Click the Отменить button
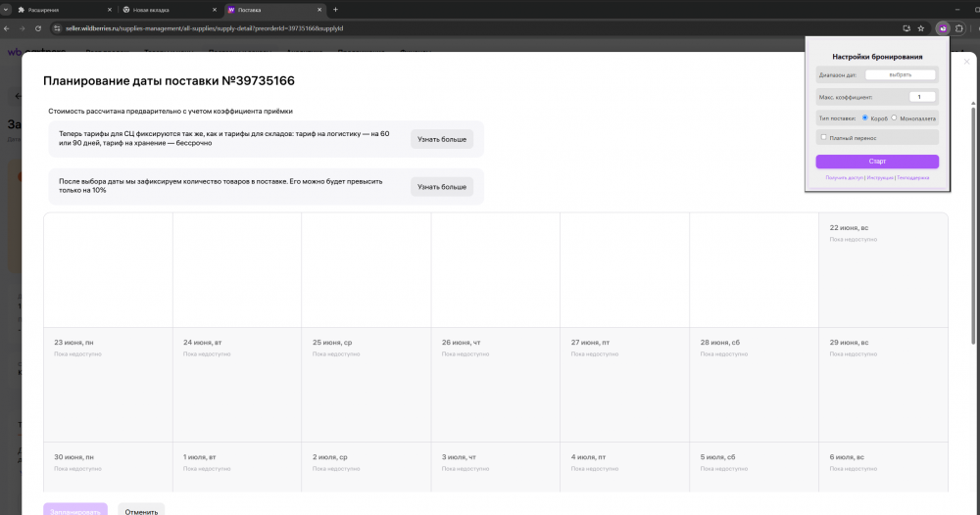This screenshot has height=515, width=980. coord(141,510)
